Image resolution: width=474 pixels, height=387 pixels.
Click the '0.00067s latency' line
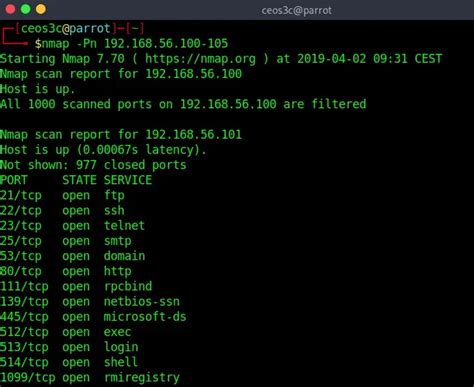pos(103,150)
